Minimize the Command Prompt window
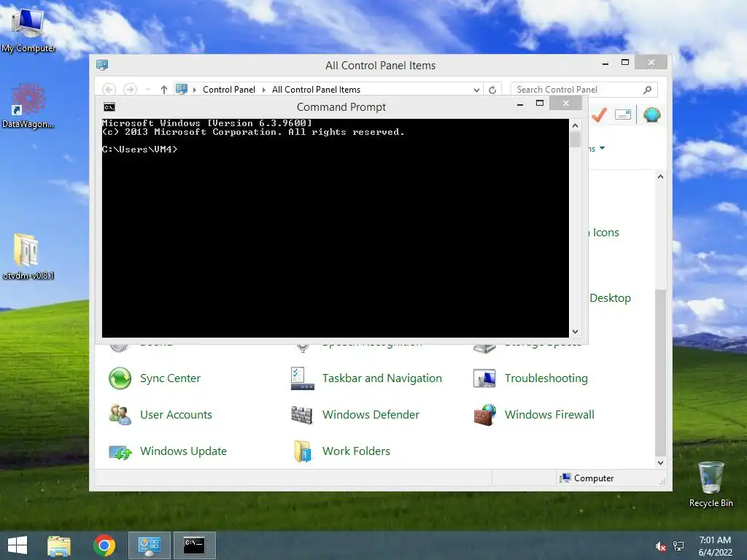The image size is (747, 560). [x=520, y=104]
